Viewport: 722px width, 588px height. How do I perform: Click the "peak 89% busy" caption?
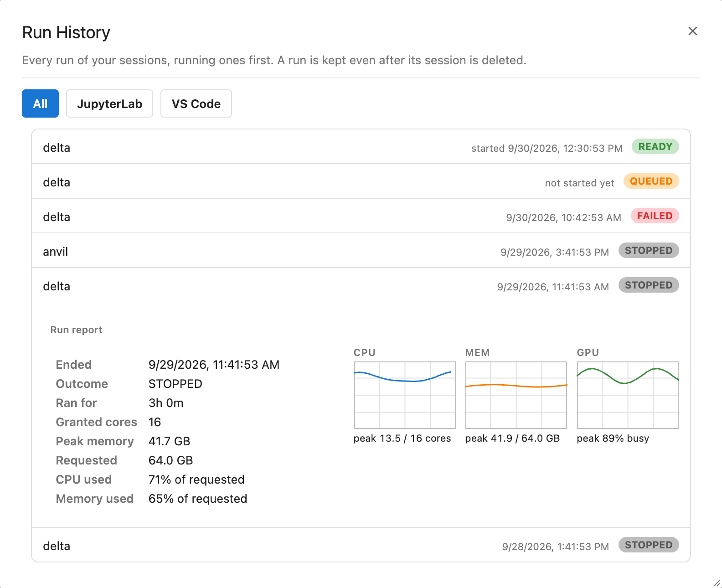613,438
